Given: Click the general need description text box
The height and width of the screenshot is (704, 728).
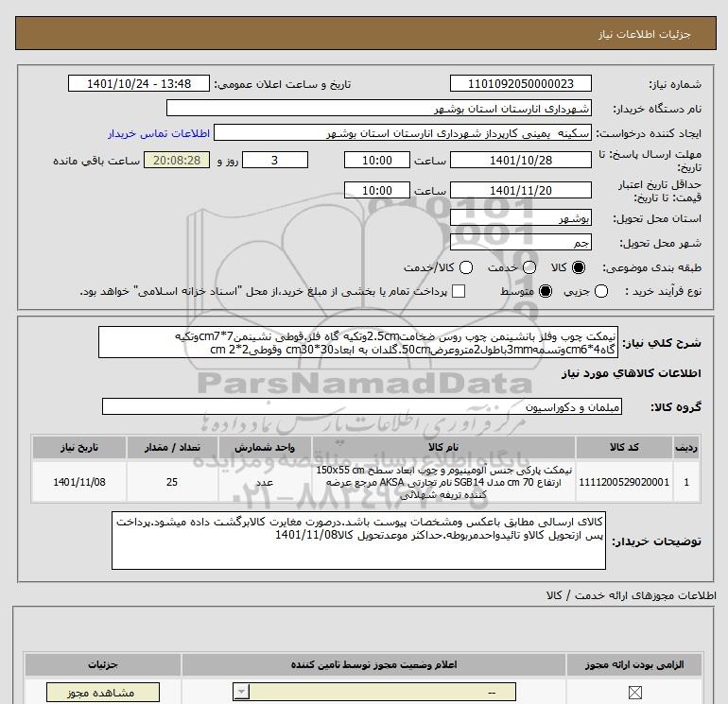Looking at the screenshot, I should [358, 342].
